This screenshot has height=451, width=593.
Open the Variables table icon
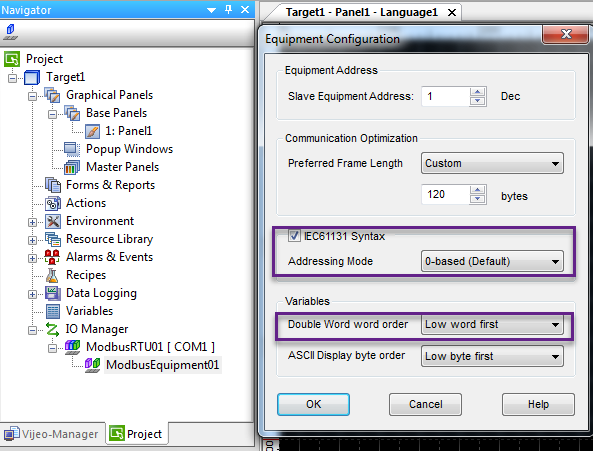point(53,311)
